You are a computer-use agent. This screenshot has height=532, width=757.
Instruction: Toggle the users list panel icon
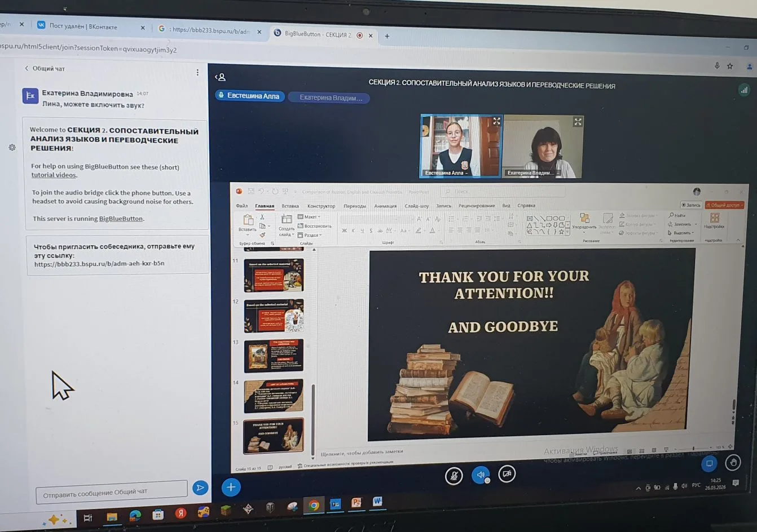coord(221,77)
